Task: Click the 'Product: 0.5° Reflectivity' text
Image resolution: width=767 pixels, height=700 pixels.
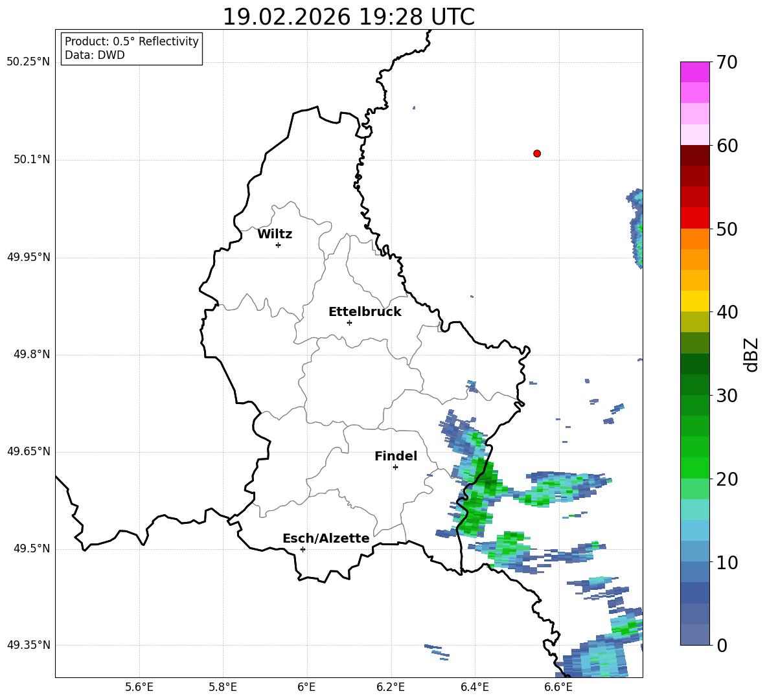Action: [x=132, y=41]
